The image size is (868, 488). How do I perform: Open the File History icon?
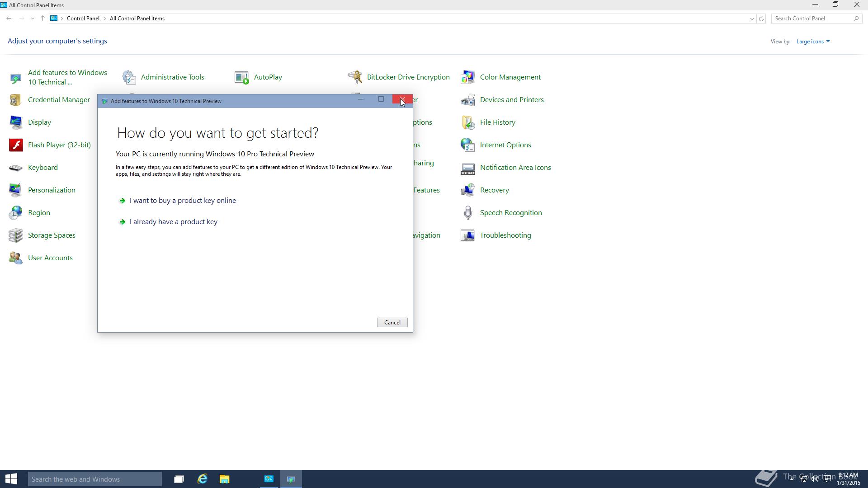tap(468, 122)
